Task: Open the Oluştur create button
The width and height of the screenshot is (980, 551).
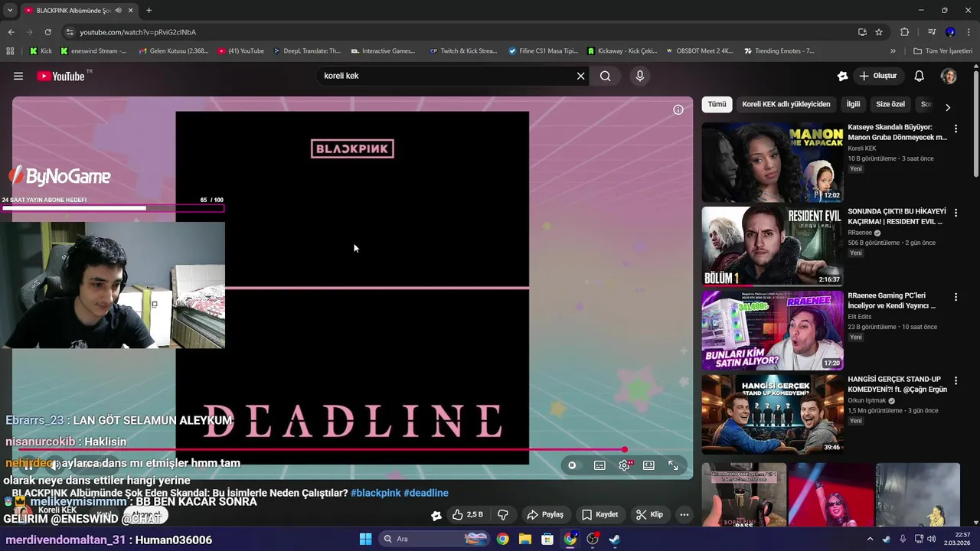Action: click(878, 76)
